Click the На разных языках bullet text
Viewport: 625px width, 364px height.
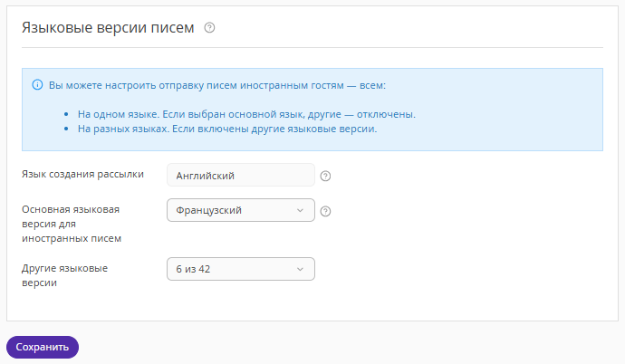[x=226, y=129]
